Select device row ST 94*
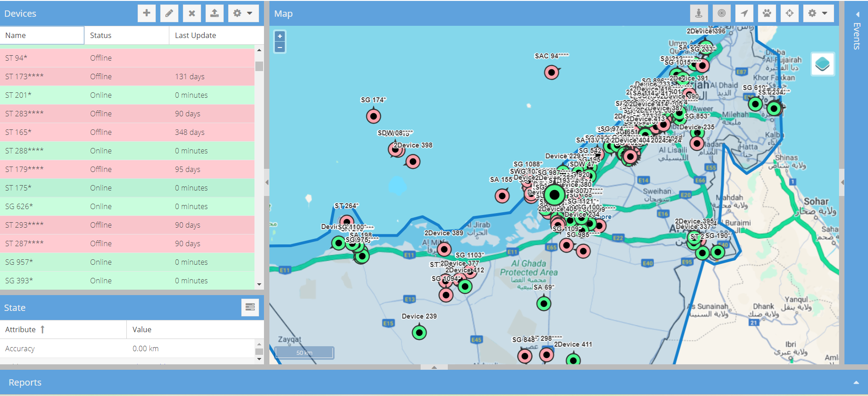868x396 pixels. (x=127, y=58)
